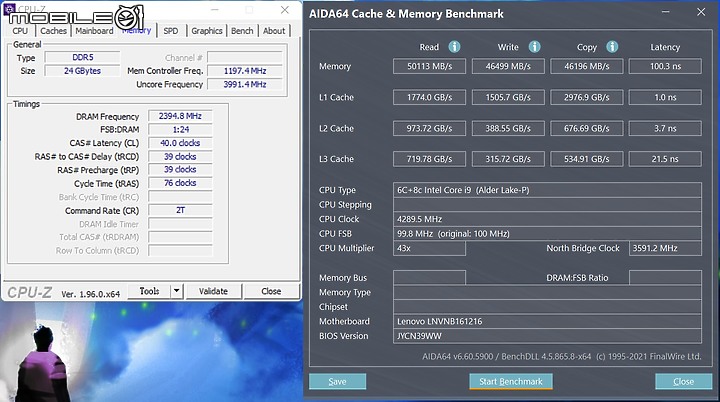The width and height of the screenshot is (720, 402).
Task: Close the CPU-Z window with X
Action: [285, 10]
